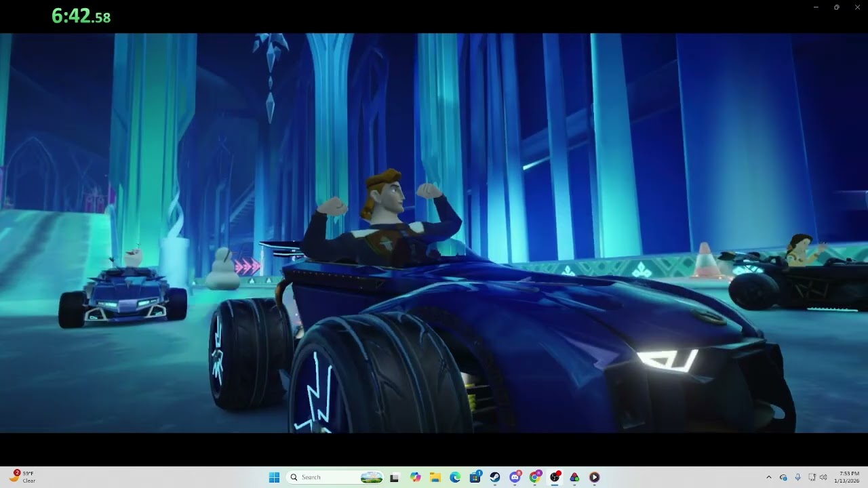This screenshot has width=868, height=488.
Task: Open the tri-color triangle app in taskbar
Action: 574,477
